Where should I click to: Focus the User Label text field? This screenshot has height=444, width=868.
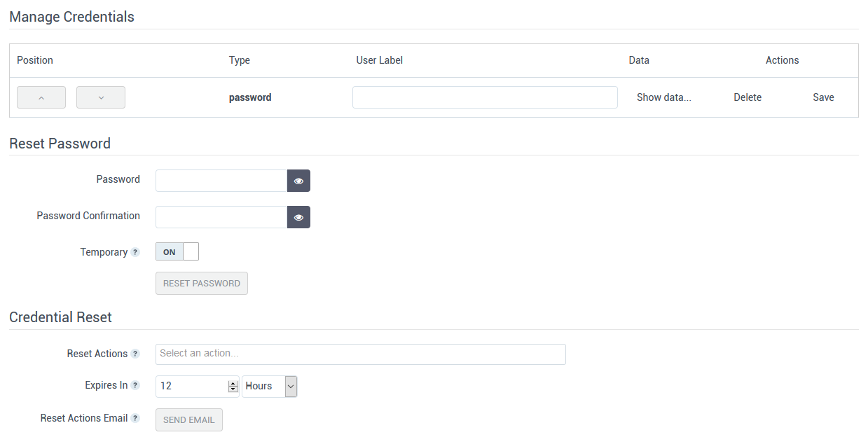[x=485, y=97]
